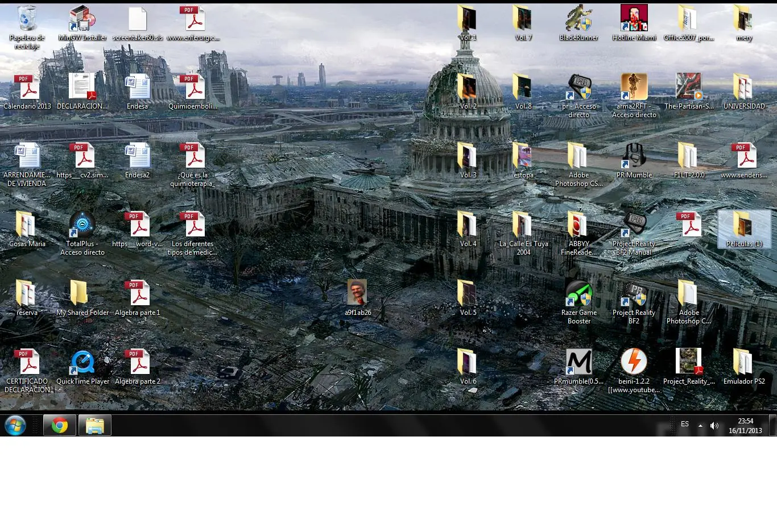777x532 pixels.
Task: Open the La_Calle Es Tuya 2004 folder
Action: click(523, 234)
